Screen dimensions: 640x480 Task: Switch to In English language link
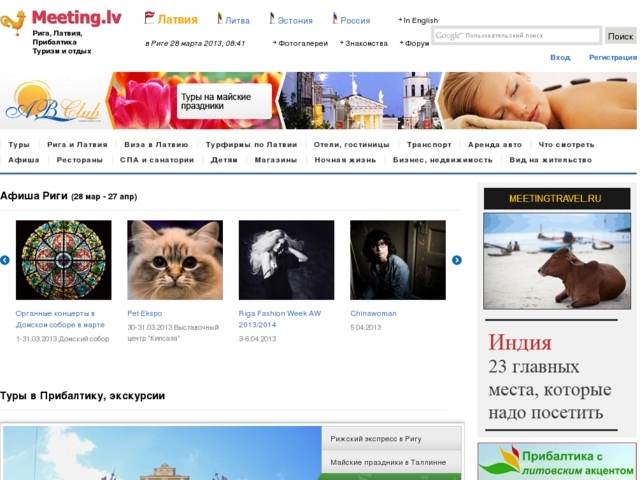420,20
